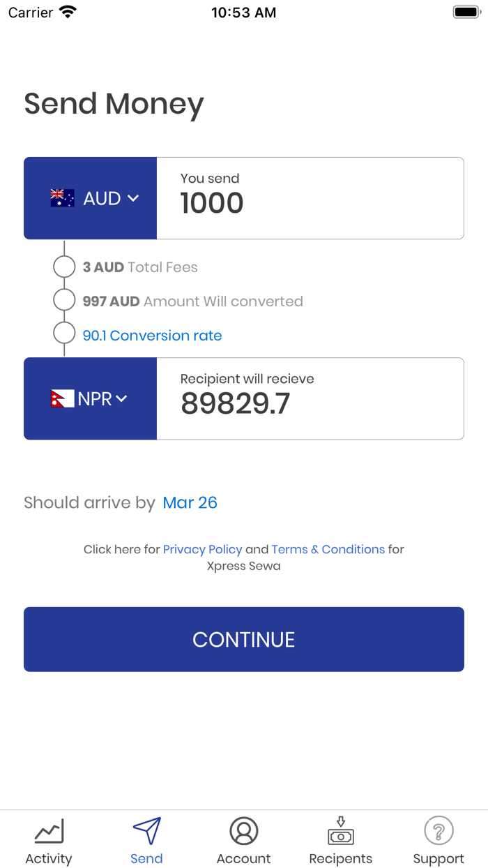The image size is (488, 868).
Task: Open the blue NPR currency selector
Action: [x=91, y=399]
